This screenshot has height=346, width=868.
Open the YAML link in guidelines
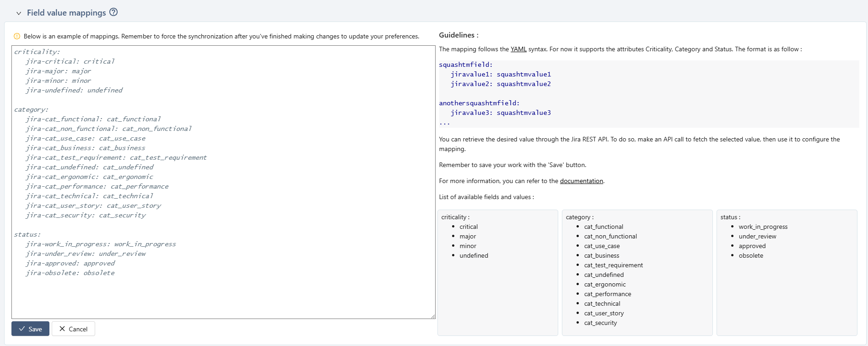tap(518, 49)
